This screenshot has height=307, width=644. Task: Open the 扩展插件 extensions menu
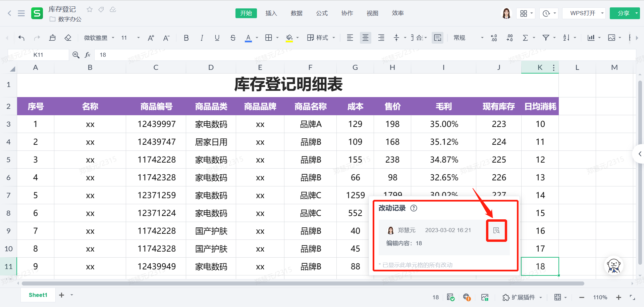(x=522, y=297)
